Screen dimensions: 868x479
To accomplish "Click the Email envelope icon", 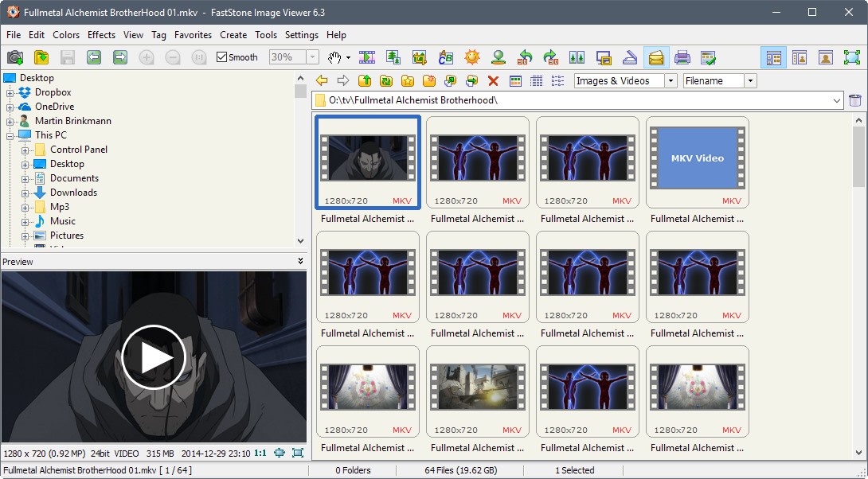I will (x=656, y=57).
